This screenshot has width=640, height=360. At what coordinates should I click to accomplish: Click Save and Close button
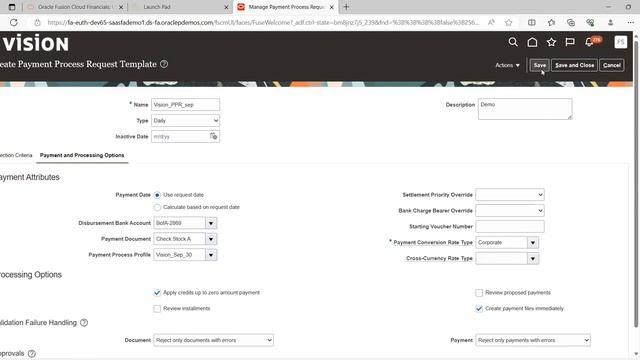pyautogui.click(x=574, y=65)
